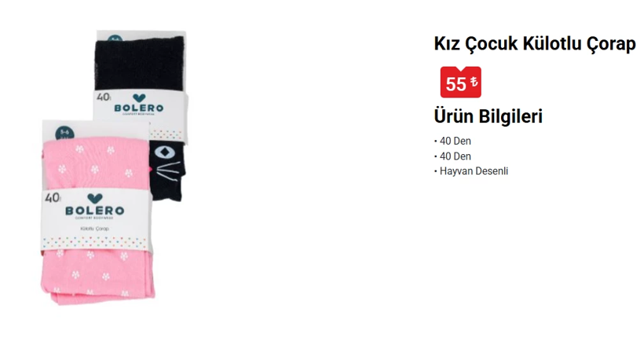This screenshot has width=644, height=353.
Task: Click the Ürün Bilgileri heading
Action: (488, 116)
